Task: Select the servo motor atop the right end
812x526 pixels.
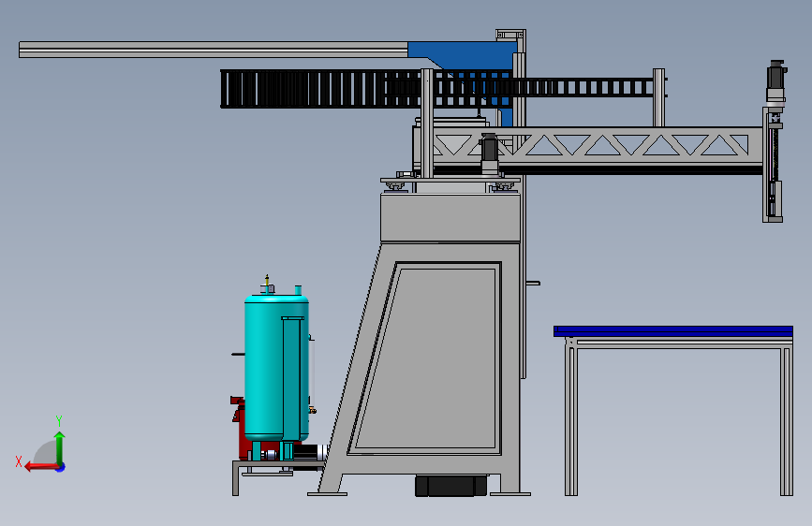Action: pyautogui.click(x=775, y=81)
